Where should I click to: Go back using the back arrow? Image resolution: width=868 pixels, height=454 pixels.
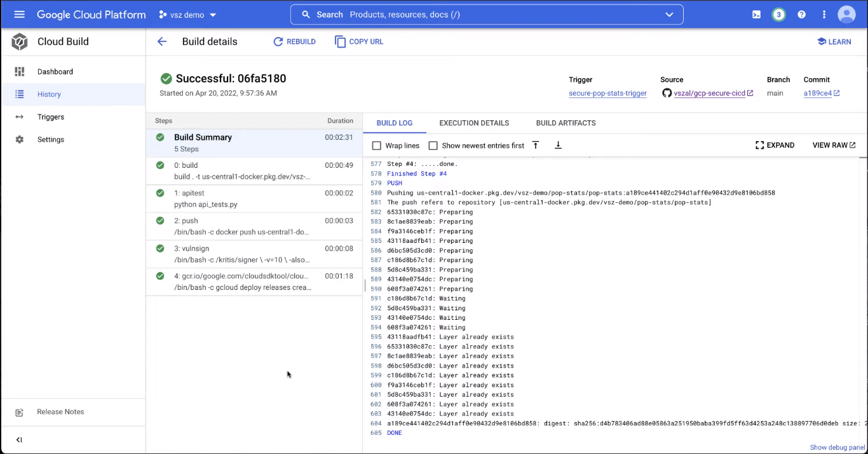162,41
